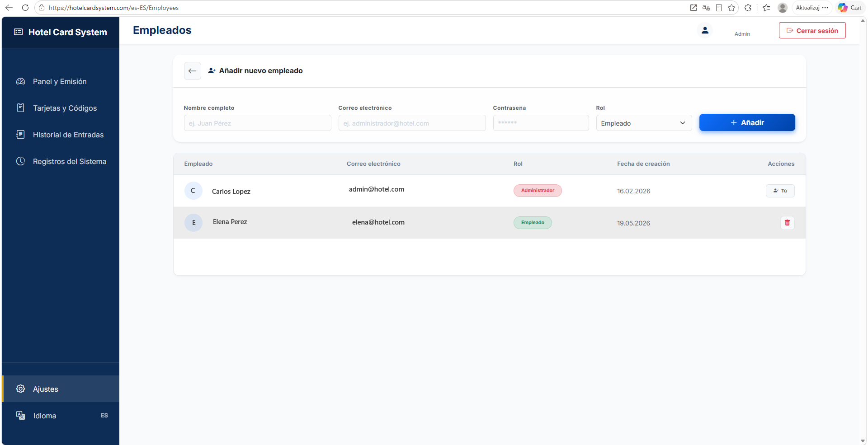Focus the Nombre completo input field

[257, 123]
